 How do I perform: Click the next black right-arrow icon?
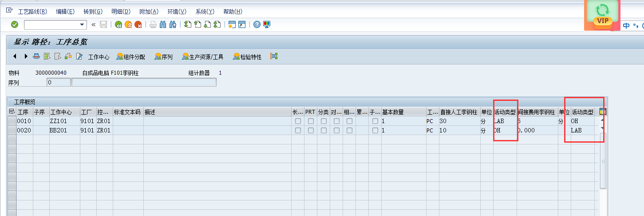coord(26,56)
